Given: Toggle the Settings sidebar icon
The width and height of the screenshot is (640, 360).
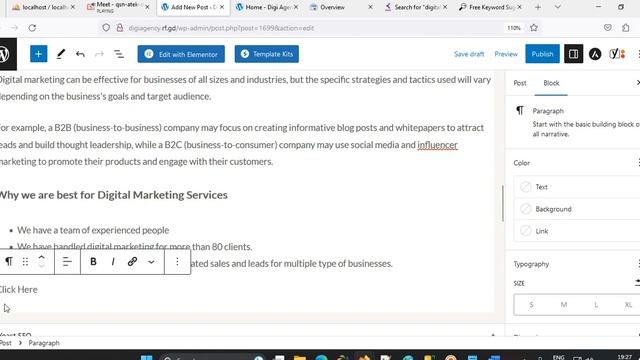Looking at the screenshot, I should (573, 54).
